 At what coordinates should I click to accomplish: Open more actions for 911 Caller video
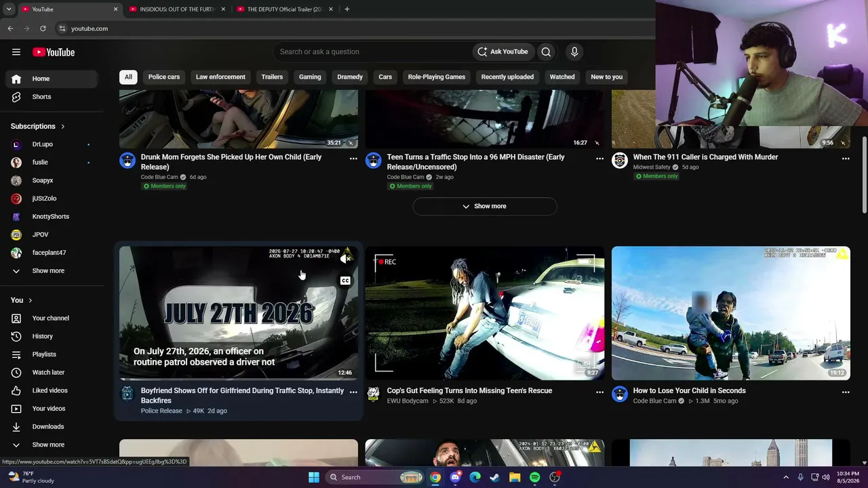846,159
